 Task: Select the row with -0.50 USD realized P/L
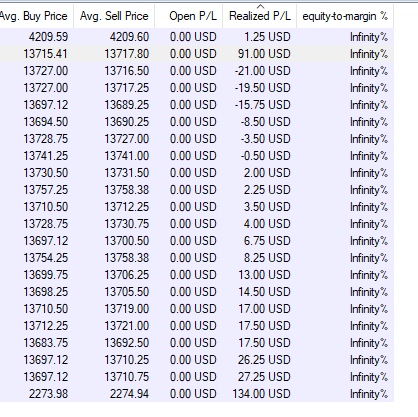click(x=197, y=156)
